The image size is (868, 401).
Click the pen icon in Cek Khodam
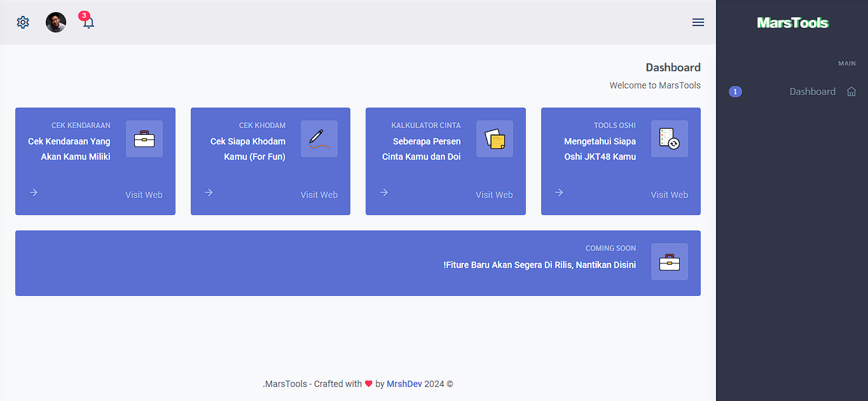pyautogui.click(x=319, y=139)
